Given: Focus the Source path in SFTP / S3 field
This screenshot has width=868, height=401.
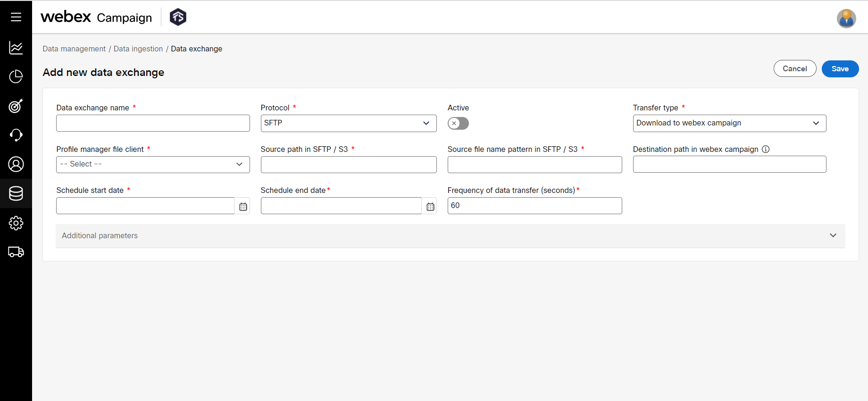Looking at the screenshot, I should [x=349, y=164].
